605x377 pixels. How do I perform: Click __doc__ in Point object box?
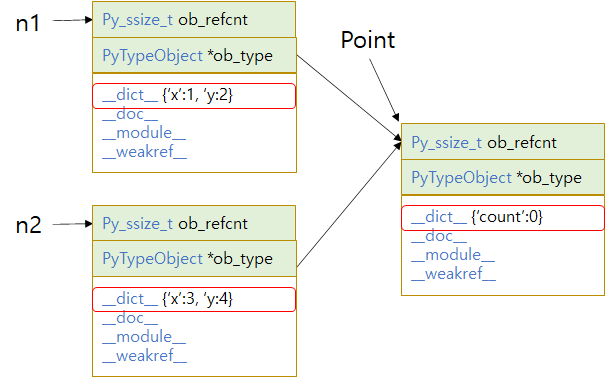pos(439,236)
